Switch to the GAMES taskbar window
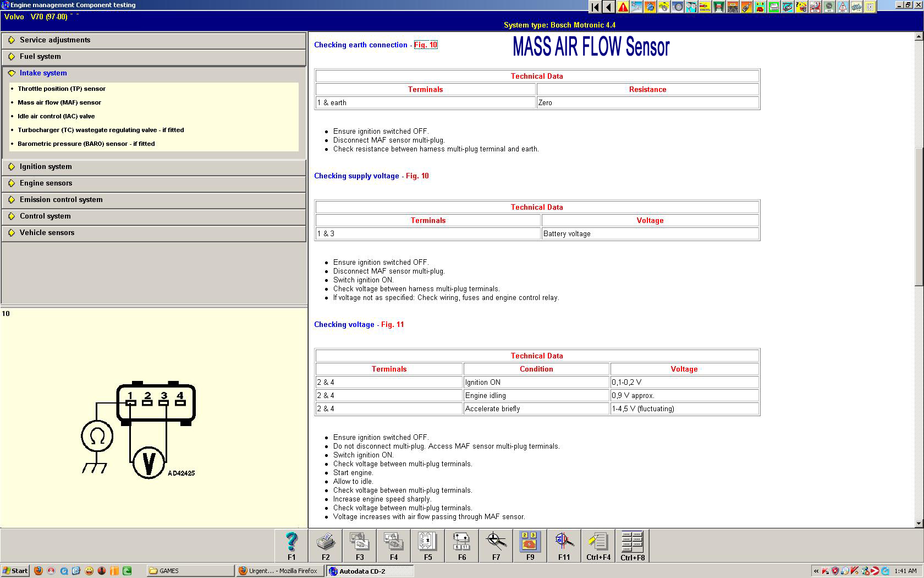This screenshot has width=924, height=578. point(190,571)
